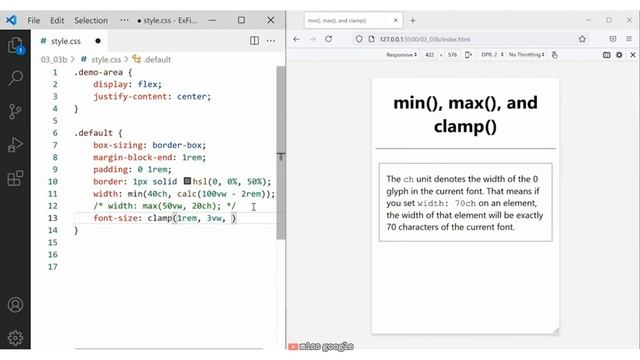Click on the font-size clamp line
Image resolution: width=640 pixels, height=360 pixels.
pyautogui.click(x=165, y=218)
